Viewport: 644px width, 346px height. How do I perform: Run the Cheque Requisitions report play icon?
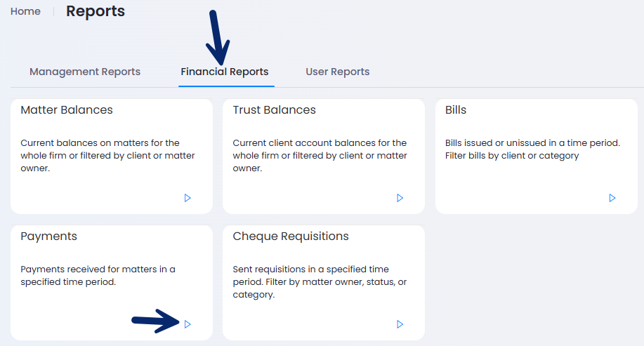[400, 324]
